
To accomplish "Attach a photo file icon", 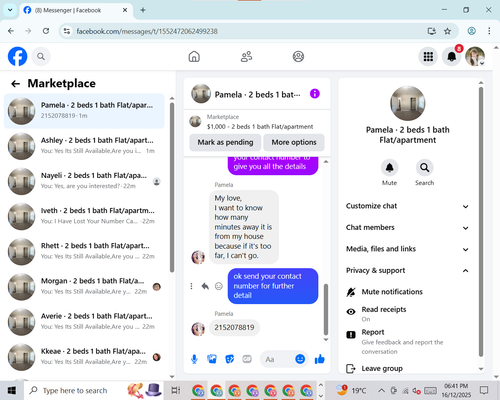I will click(x=212, y=359).
